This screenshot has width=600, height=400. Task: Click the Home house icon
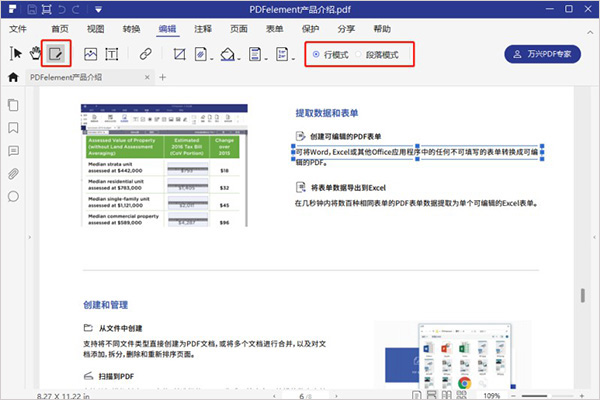[x=13, y=77]
